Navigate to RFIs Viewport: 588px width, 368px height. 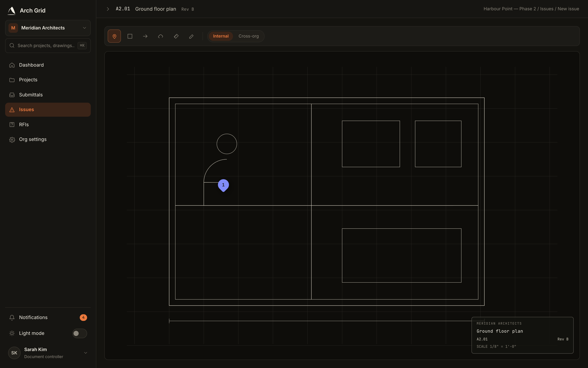point(48,125)
